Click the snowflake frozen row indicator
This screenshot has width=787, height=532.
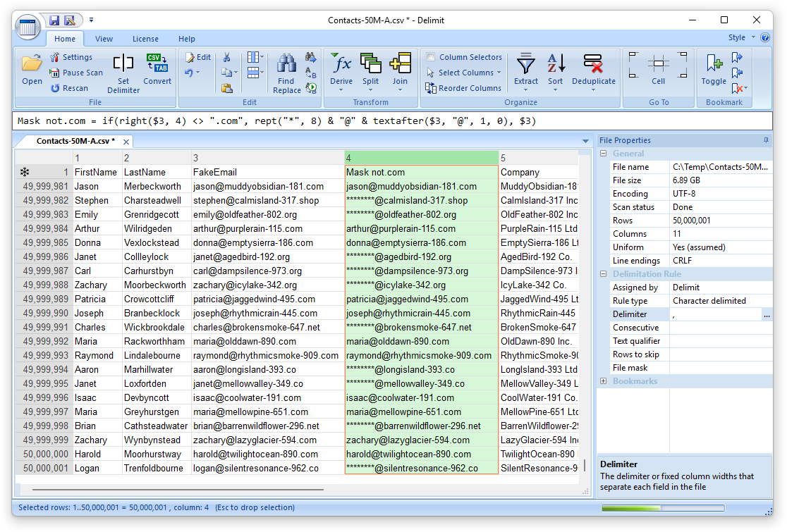(24, 173)
